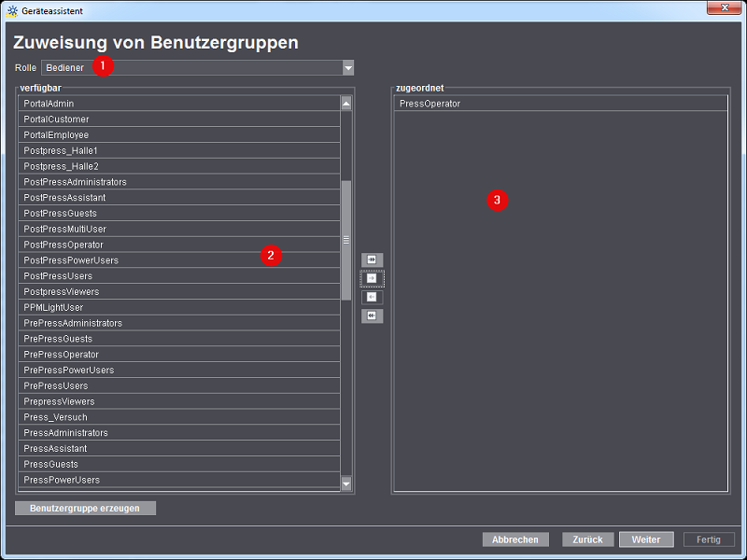The width and height of the screenshot is (747, 560).
Task: Click the single right arrow assign button
Action: [x=372, y=278]
